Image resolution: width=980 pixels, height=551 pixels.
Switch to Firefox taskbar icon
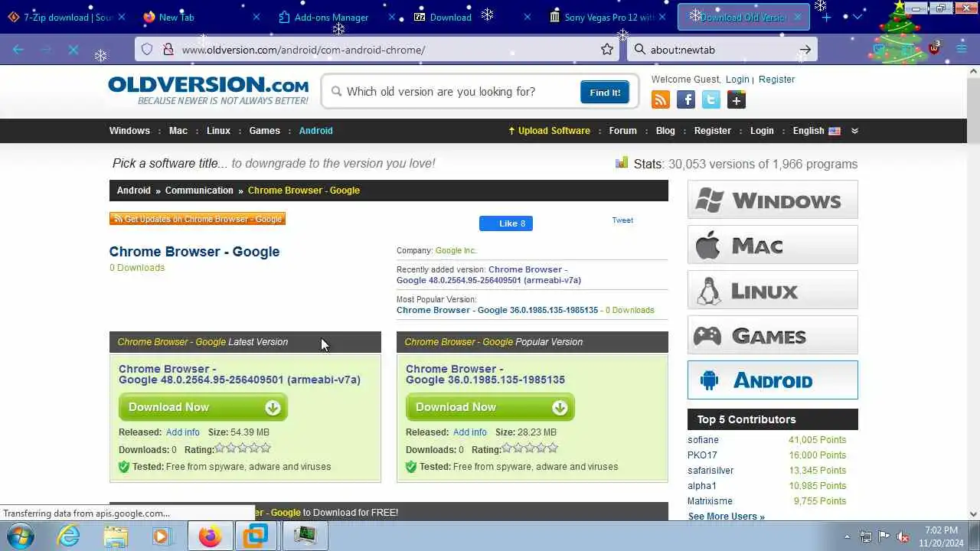[210, 536]
